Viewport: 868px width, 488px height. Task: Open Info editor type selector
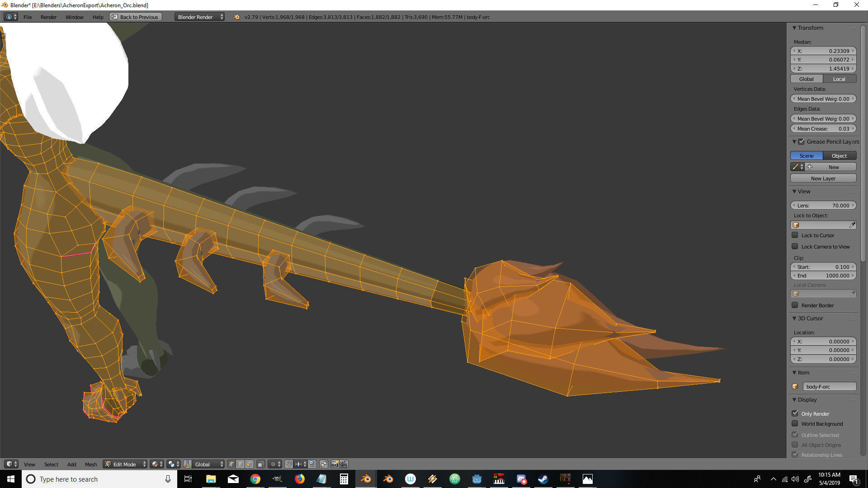click(11, 17)
